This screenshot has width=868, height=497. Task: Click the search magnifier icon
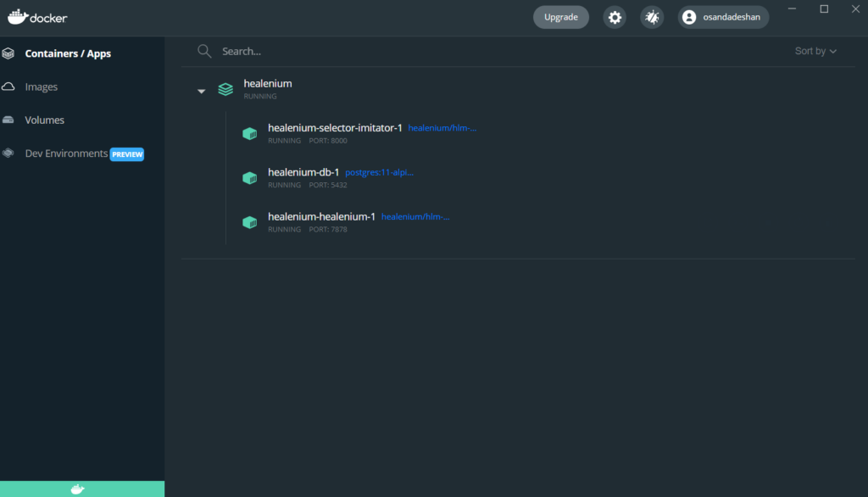click(x=204, y=51)
